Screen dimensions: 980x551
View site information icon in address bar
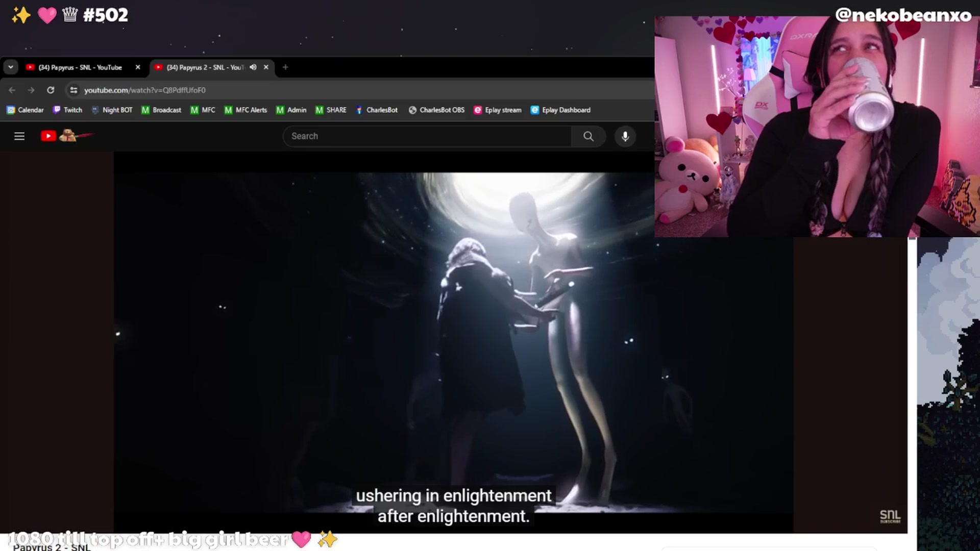click(73, 90)
